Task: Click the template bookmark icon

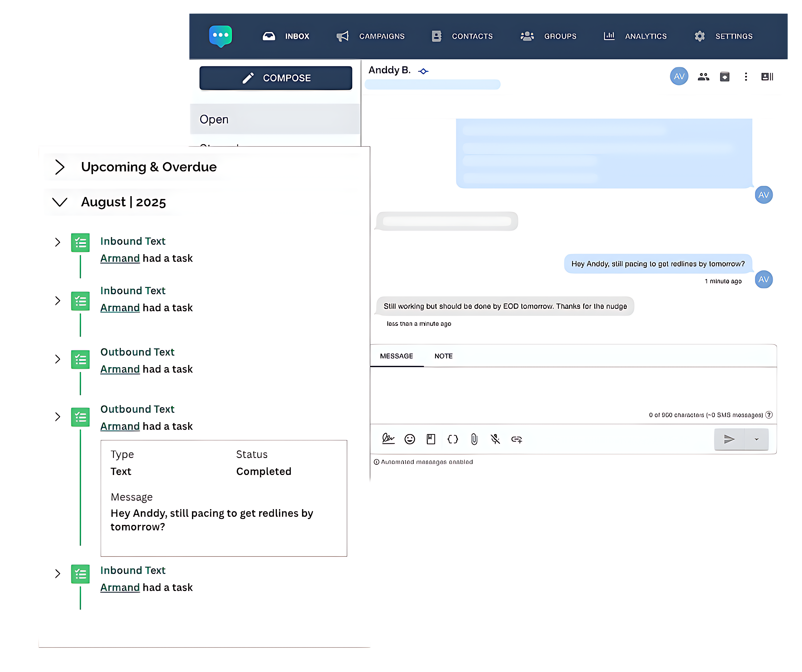Action: (431, 439)
